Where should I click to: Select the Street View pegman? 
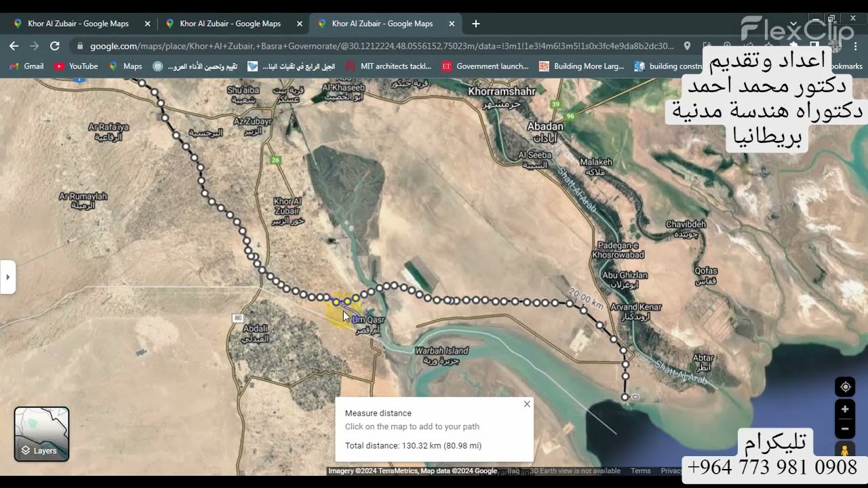click(x=845, y=451)
